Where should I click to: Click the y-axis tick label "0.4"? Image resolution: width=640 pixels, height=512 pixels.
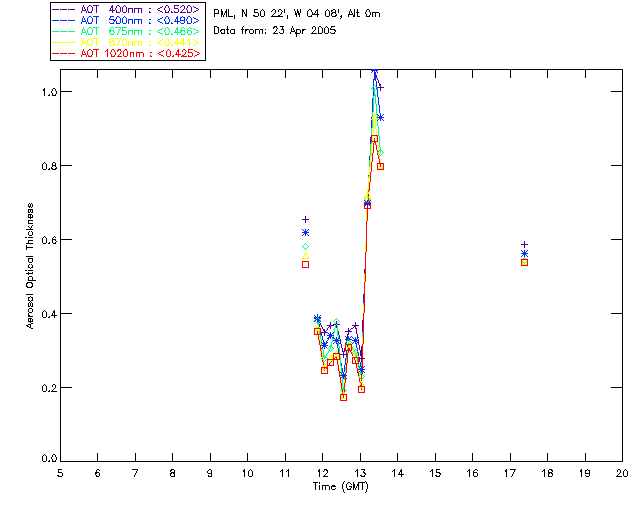49,314
